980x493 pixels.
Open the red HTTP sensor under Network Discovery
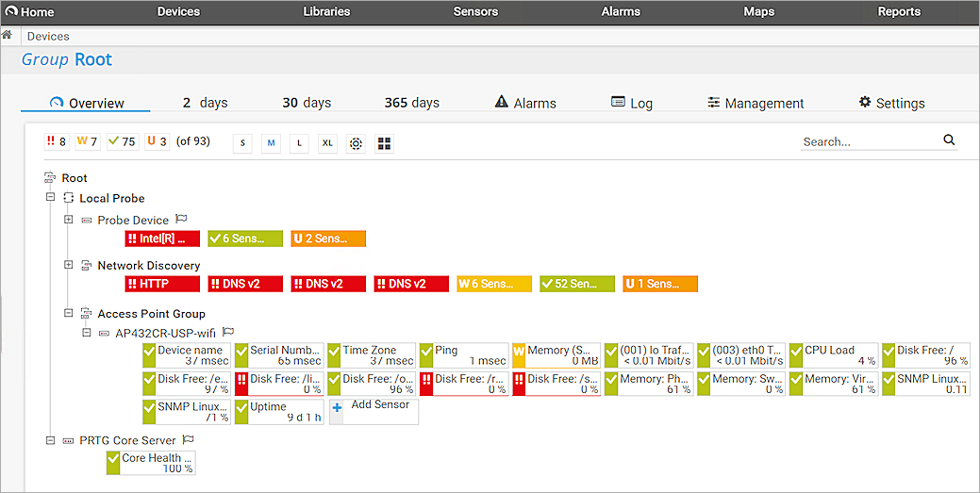(x=162, y=284)
